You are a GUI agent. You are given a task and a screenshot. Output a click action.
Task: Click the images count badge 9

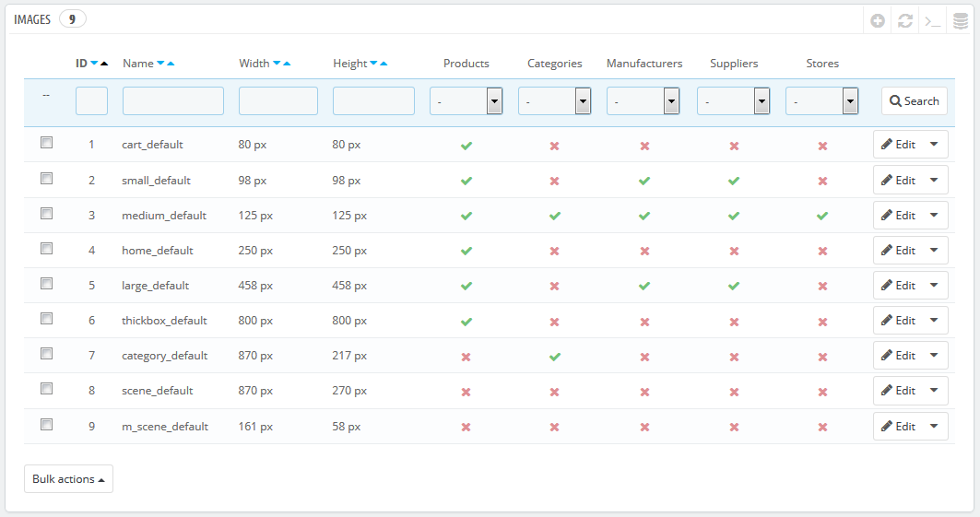(73, 19)
